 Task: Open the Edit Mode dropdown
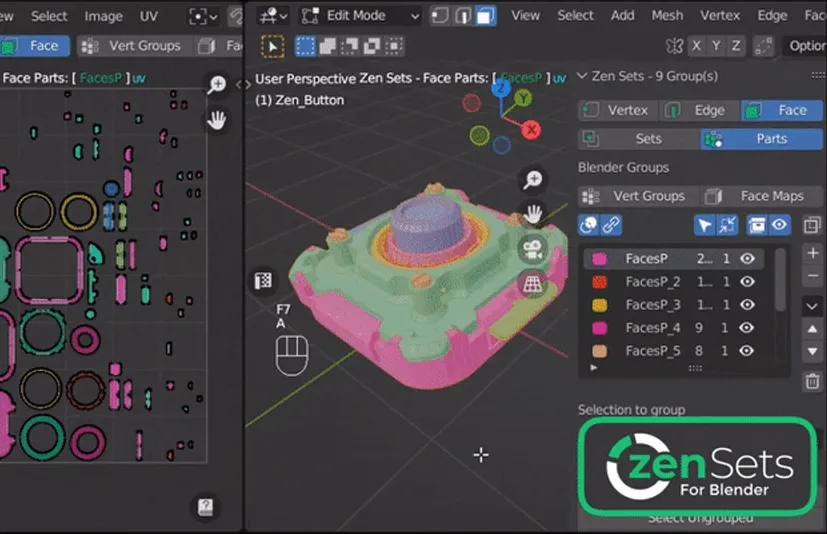click(x=361, y=16)
